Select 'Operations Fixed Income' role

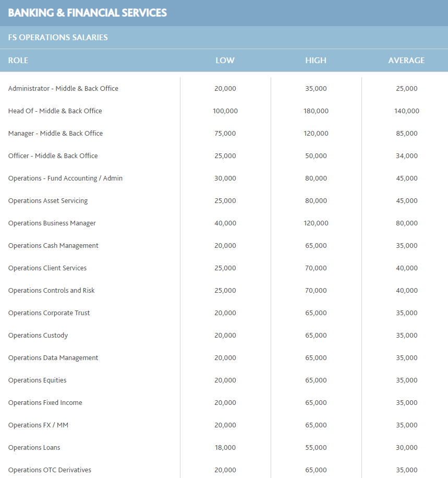pos(45,403)
